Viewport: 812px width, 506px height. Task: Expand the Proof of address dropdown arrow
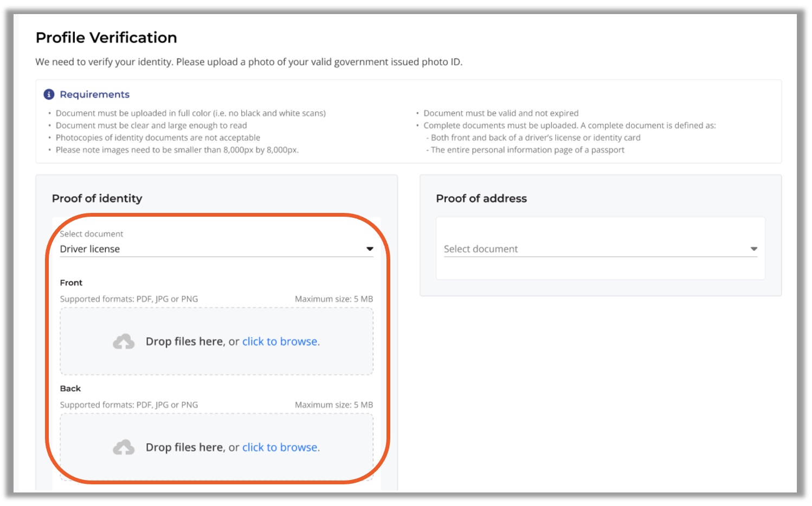(753, 249)
